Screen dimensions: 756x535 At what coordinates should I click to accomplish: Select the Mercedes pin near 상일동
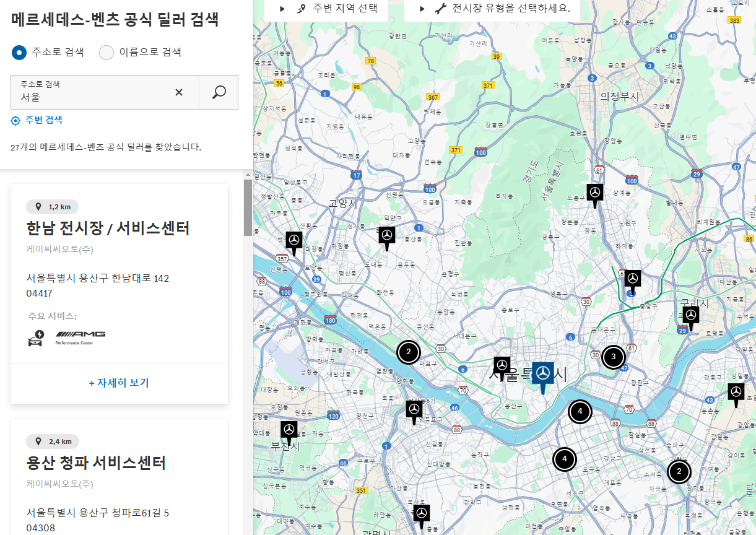[736, 394]
